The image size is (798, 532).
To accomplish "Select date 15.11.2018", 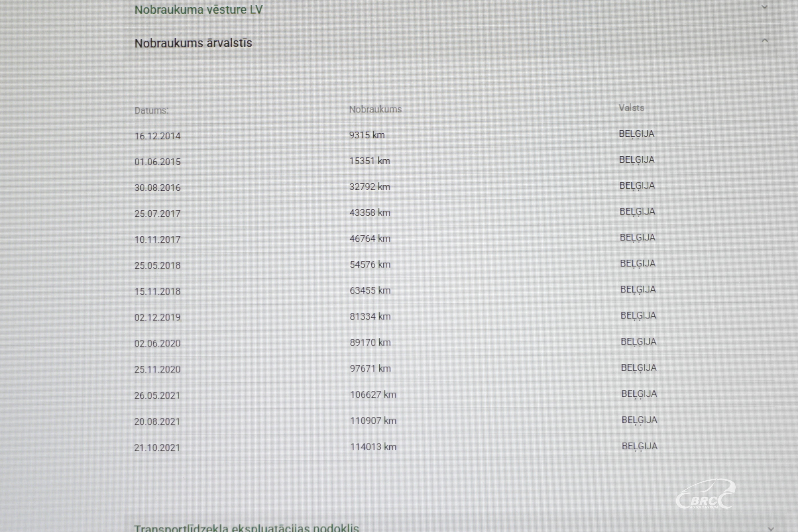I will tap(157, 291).
